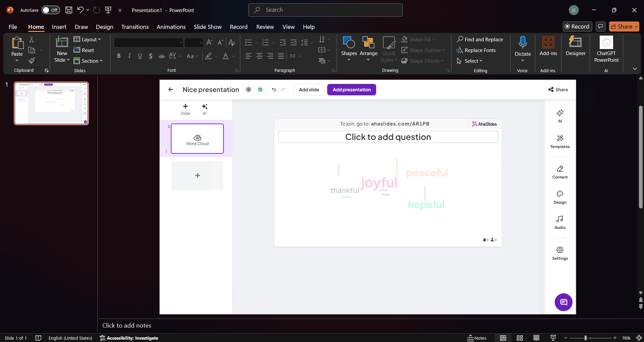Screen dimensions: 644x342
Task: Open the font name dropdown
Action: tap(180, 42)
